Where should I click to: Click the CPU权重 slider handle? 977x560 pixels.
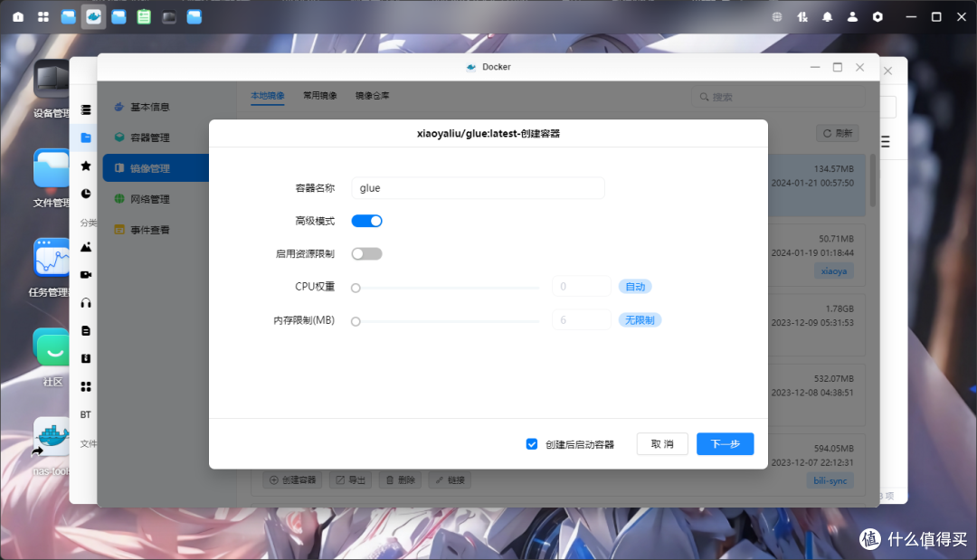click(356, 288)
